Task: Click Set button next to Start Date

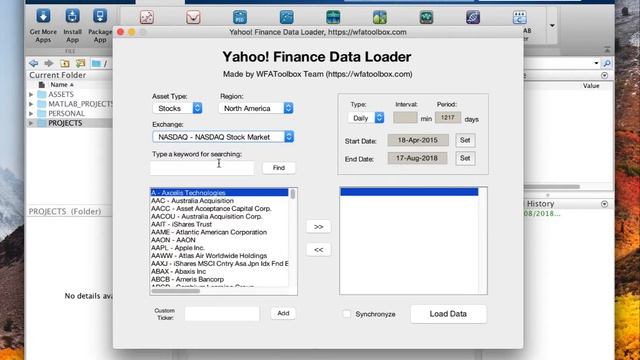Action: click(465, 140)
